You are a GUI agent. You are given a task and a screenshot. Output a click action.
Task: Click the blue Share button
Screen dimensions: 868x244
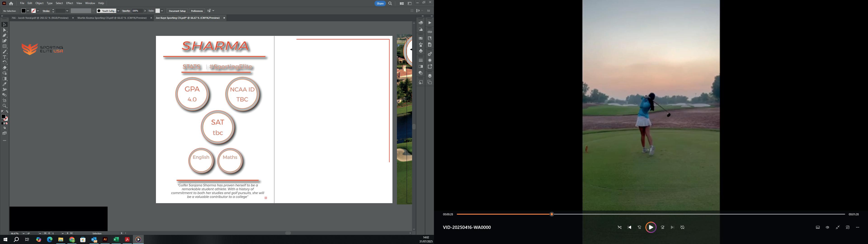[x=380, y=3]
